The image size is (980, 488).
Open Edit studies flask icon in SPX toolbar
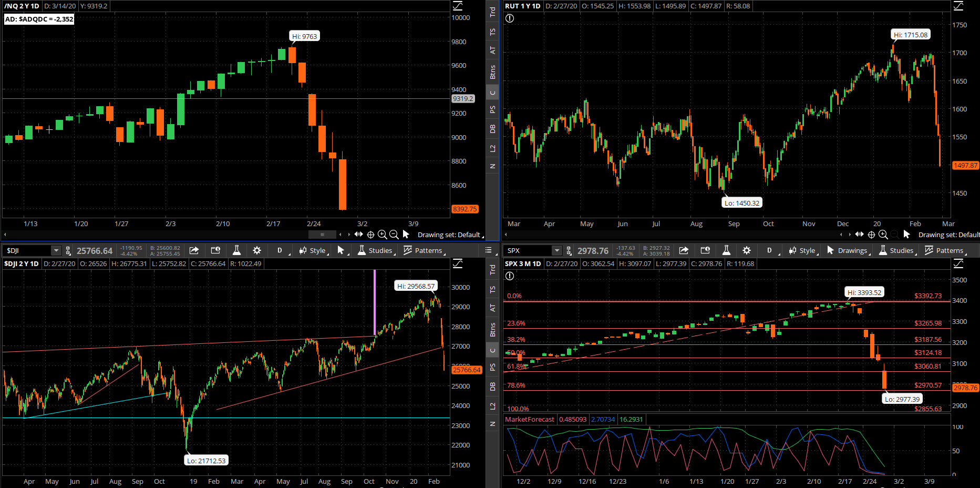[726, 250]
